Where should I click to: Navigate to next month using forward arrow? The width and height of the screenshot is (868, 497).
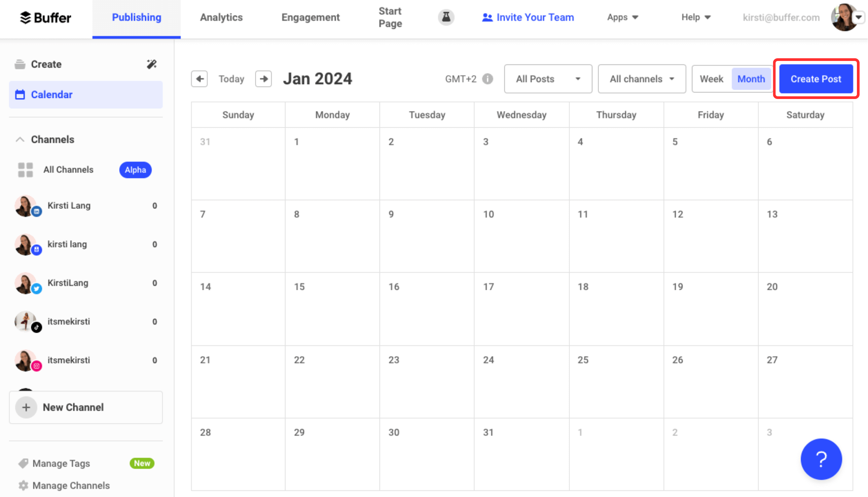point(263,78)
